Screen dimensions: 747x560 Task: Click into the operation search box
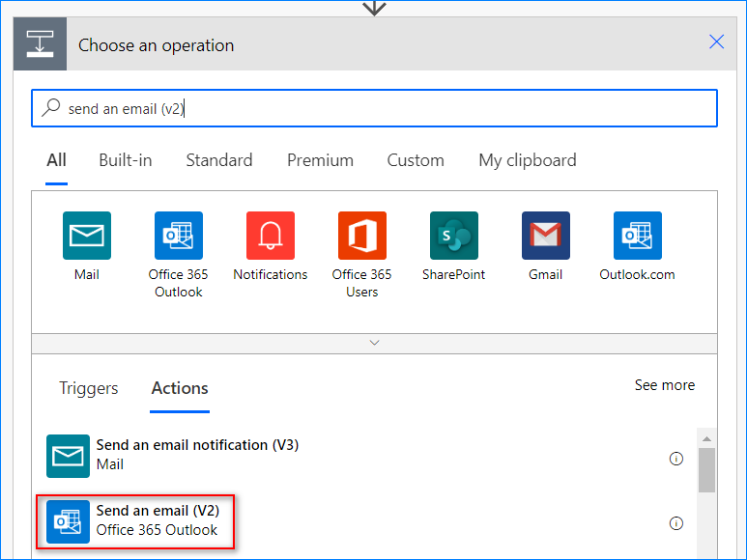click(374, 108)
